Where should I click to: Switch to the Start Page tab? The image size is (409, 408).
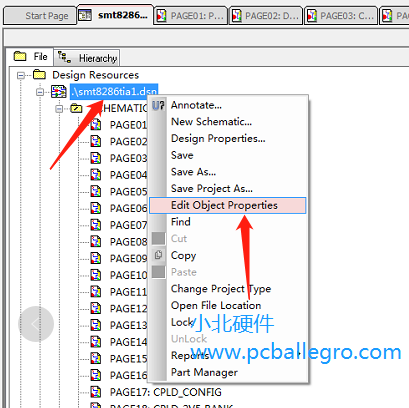[x=40, y=16]
